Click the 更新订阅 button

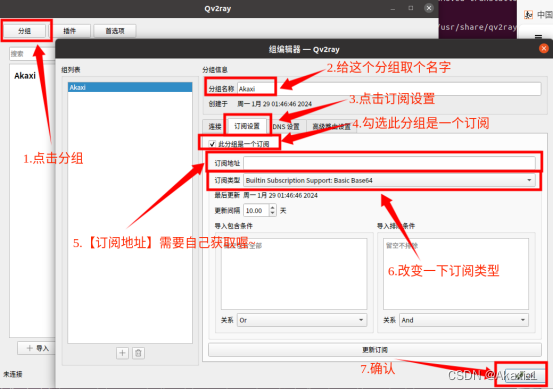pyautogui.click(x=375, y=350)
